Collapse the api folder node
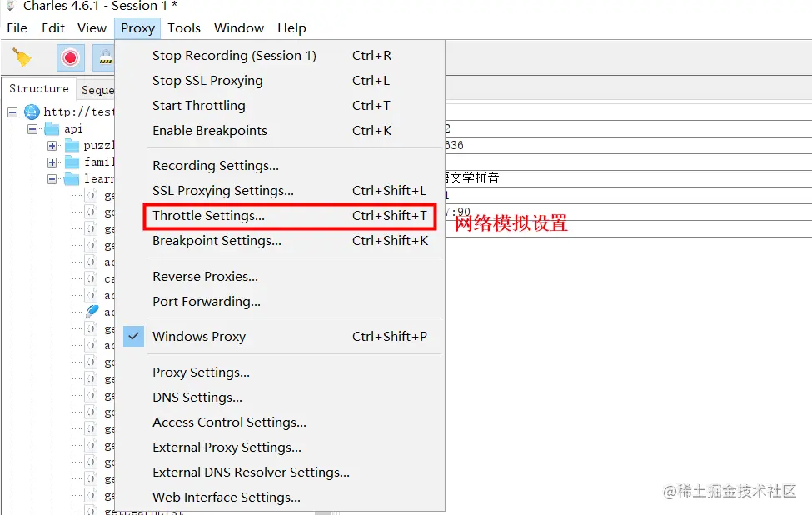This screenshot has height=515, width=812. (x=32, y=128)
